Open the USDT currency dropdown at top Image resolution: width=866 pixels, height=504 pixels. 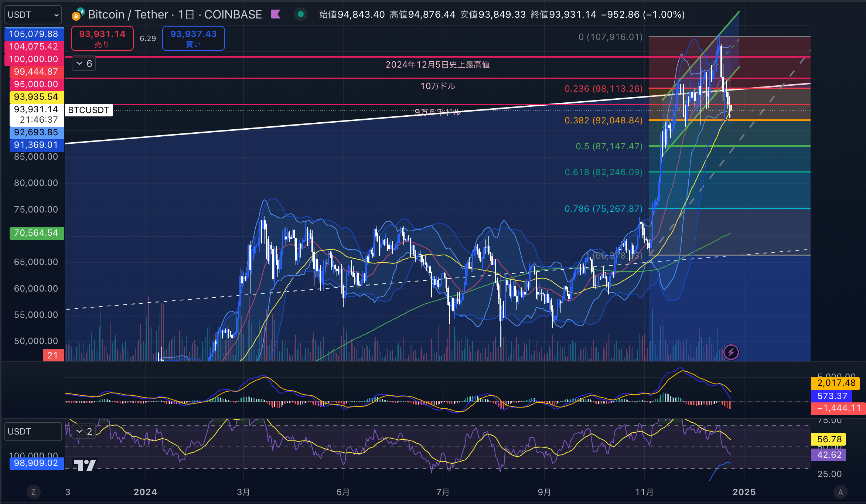(33, 15)
